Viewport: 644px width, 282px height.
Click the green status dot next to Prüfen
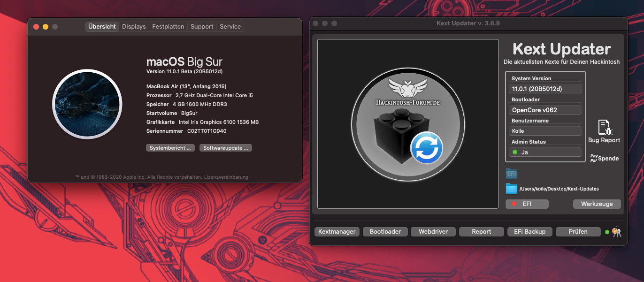tap(607, 232)
